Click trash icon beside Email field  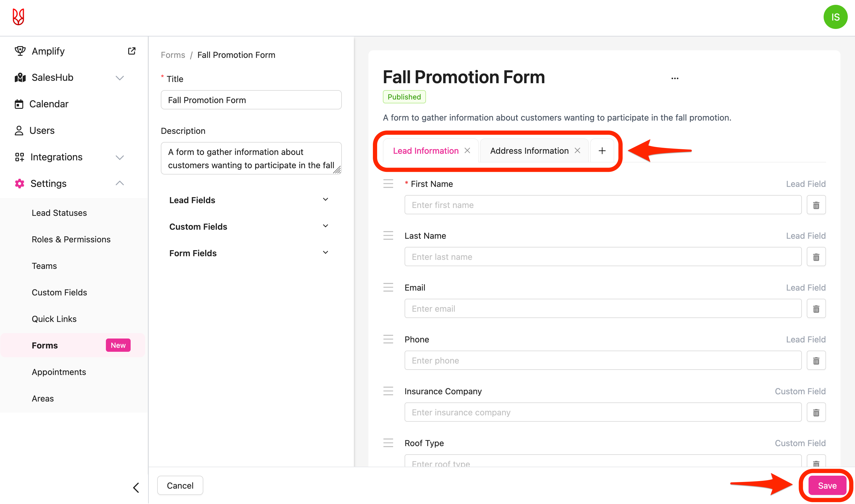coord(816,309)
